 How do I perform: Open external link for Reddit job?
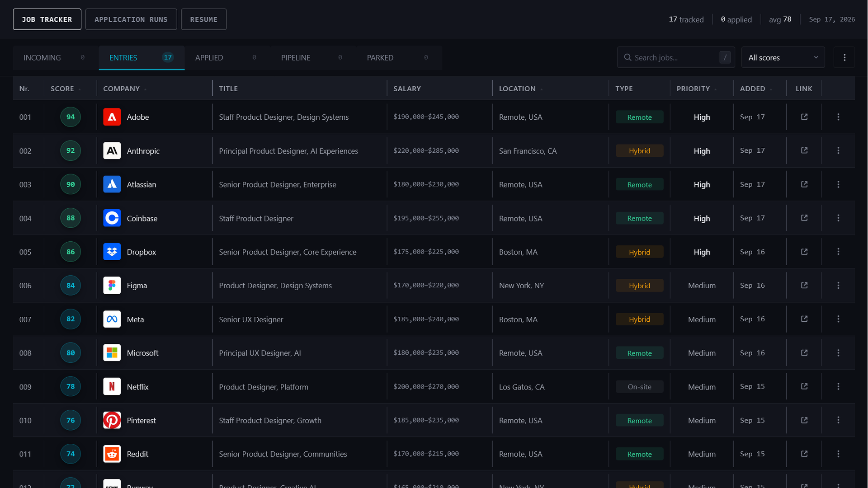[804, 454]
